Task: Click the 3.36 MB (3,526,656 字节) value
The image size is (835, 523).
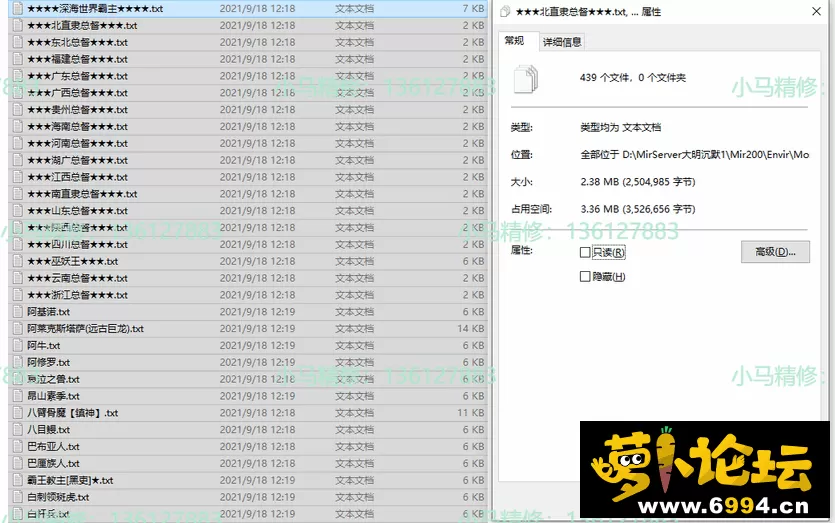Action: point(638,209)
